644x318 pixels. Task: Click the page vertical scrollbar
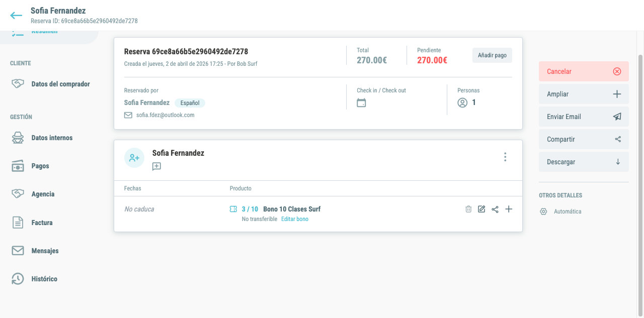point(640,183)
